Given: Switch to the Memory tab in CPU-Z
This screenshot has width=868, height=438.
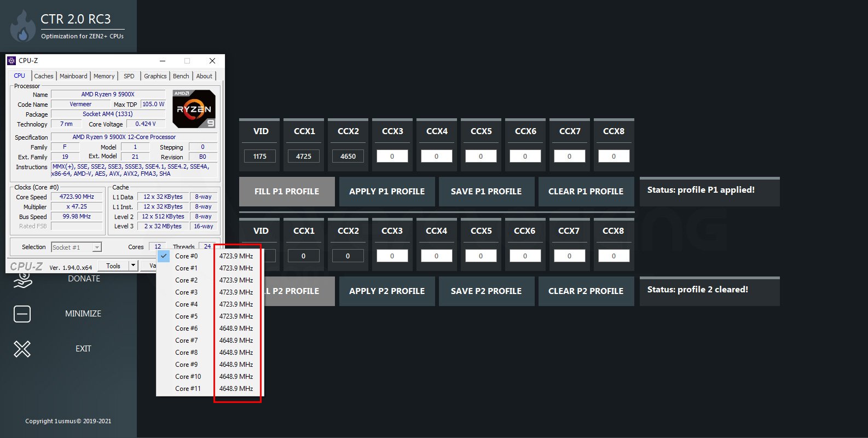Looking at the screenshot, I should [x=104, y=76].
